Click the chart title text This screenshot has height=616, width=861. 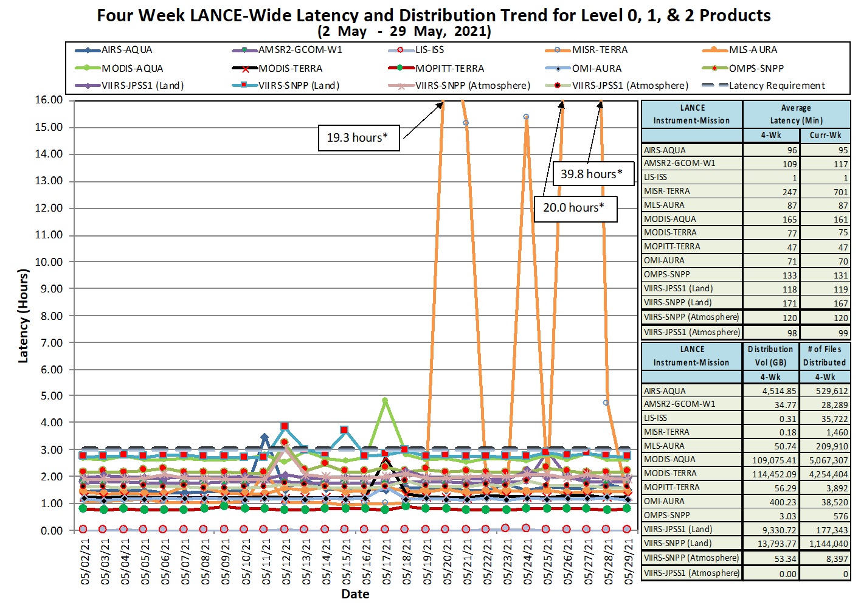click(x=434, y=15)
